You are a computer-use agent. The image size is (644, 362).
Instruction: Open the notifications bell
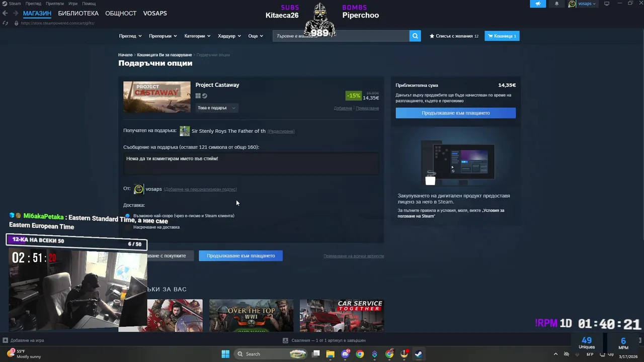[556, 4]
